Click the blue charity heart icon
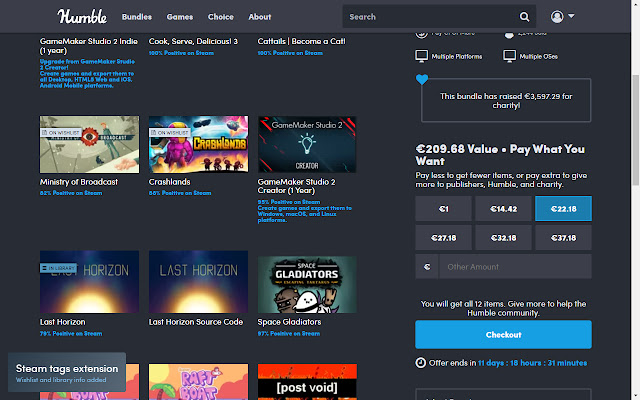 click(422, 79)
